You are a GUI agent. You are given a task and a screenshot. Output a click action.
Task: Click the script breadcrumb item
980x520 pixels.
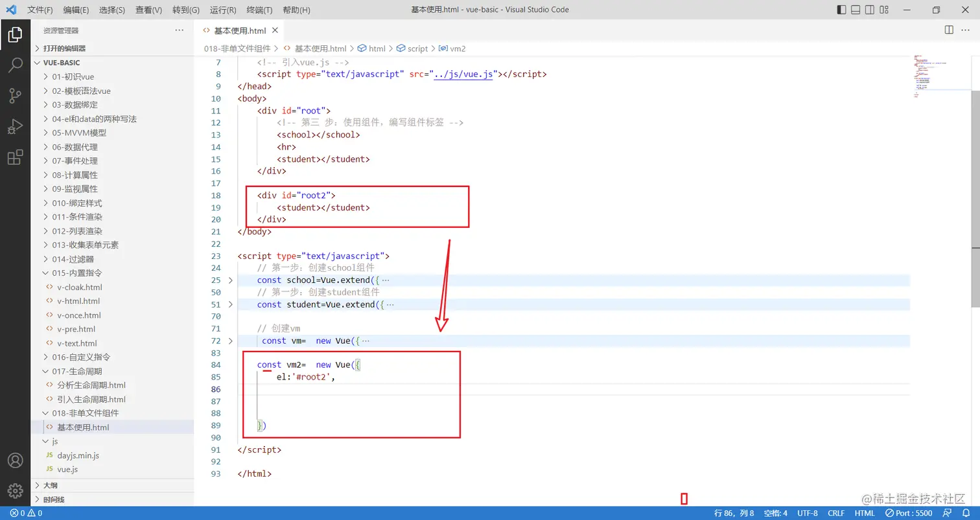(412, 49)
